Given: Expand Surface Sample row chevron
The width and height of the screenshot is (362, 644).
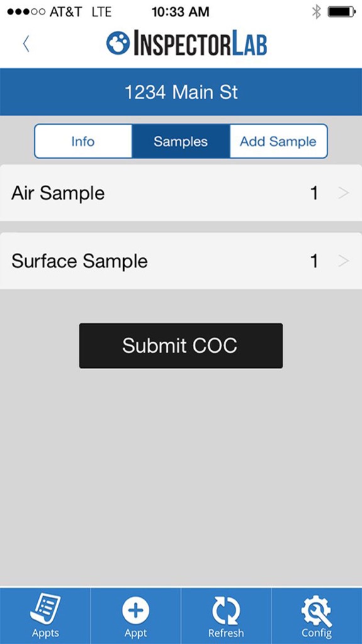Looking at the screenshot, I should pyautogui.click(x=344, y=261).
